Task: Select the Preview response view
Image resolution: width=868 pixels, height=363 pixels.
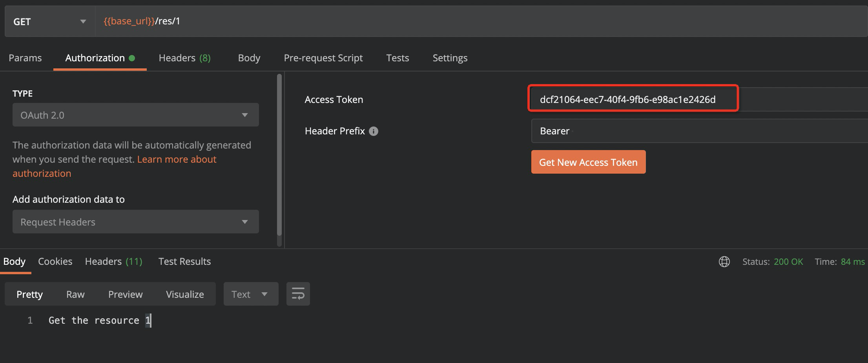Action: pos(125,294)
